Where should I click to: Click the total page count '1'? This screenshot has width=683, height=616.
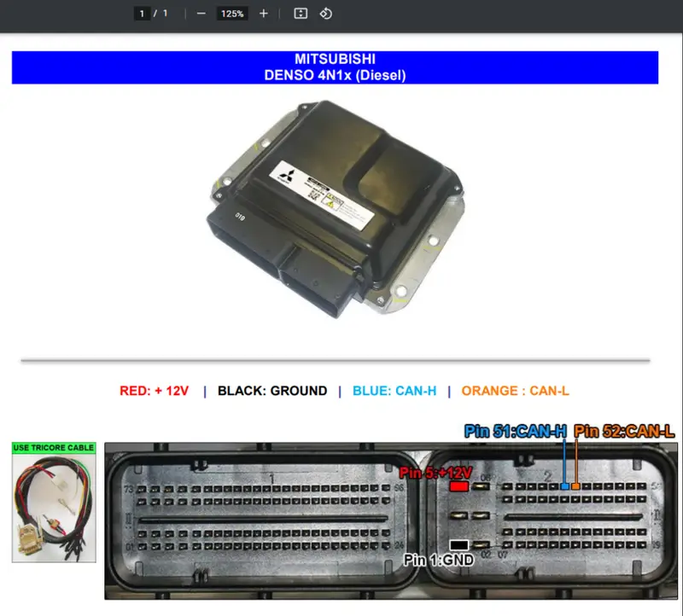coord(165,14)
